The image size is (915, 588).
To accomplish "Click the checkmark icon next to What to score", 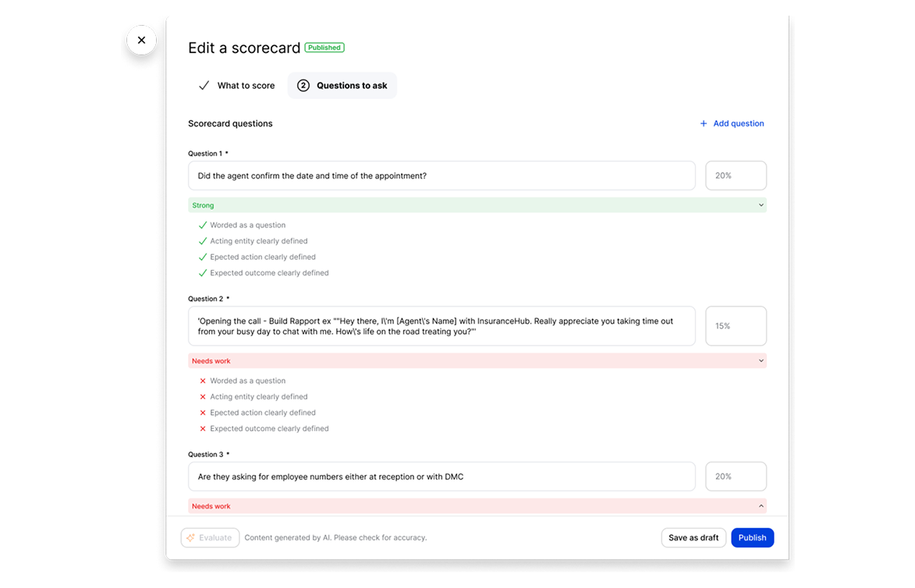I will click(204, 86).
